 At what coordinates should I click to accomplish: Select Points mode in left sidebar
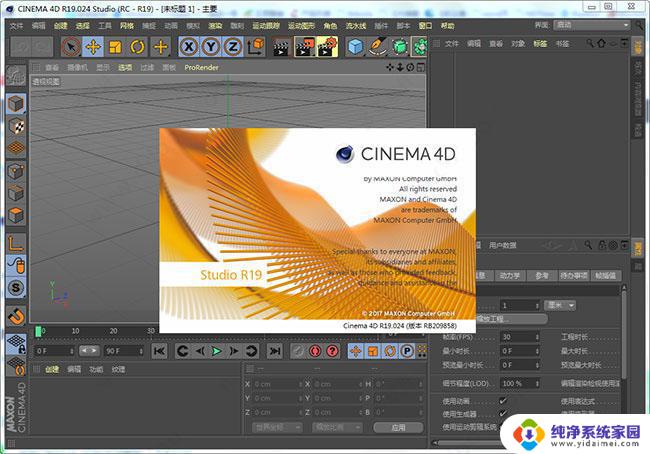click(16, 171)
